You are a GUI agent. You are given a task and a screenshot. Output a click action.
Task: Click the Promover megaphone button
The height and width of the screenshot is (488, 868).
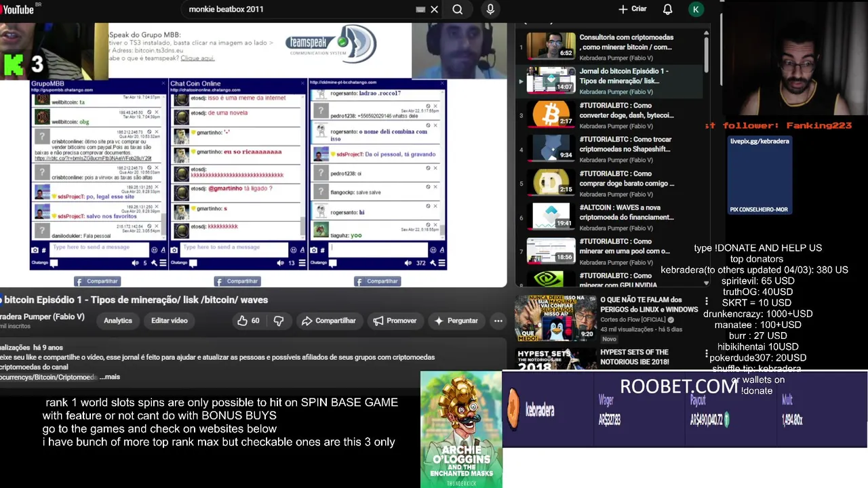395,321
